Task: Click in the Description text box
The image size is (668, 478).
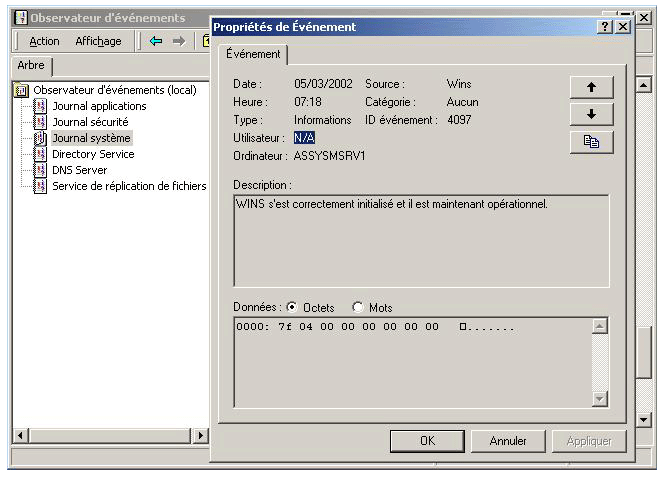Action: coord(421,241)
